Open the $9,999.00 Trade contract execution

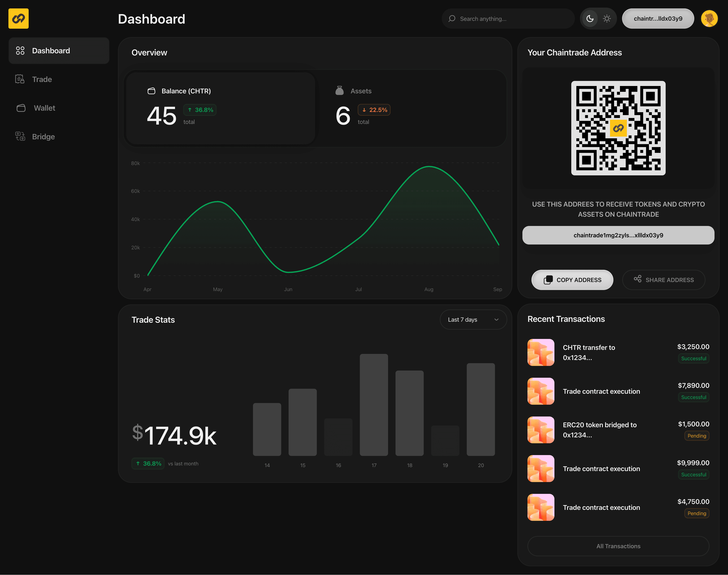(x=618, y=469)
